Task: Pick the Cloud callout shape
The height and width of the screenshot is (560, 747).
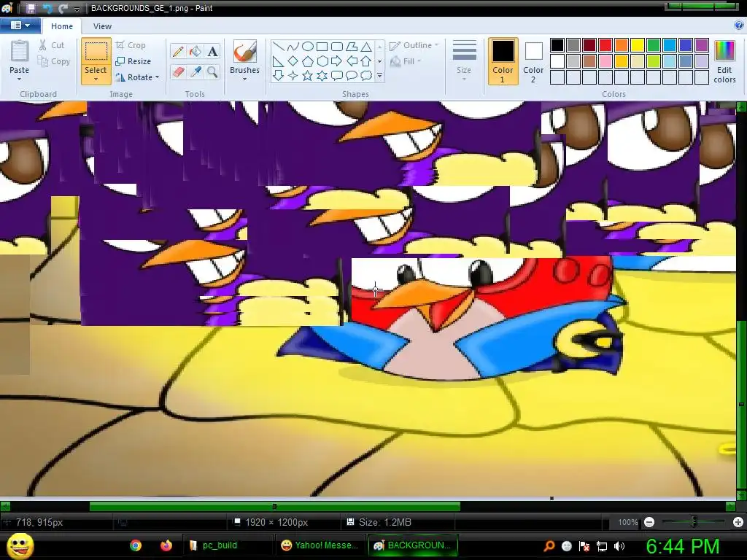Action: 366,75
